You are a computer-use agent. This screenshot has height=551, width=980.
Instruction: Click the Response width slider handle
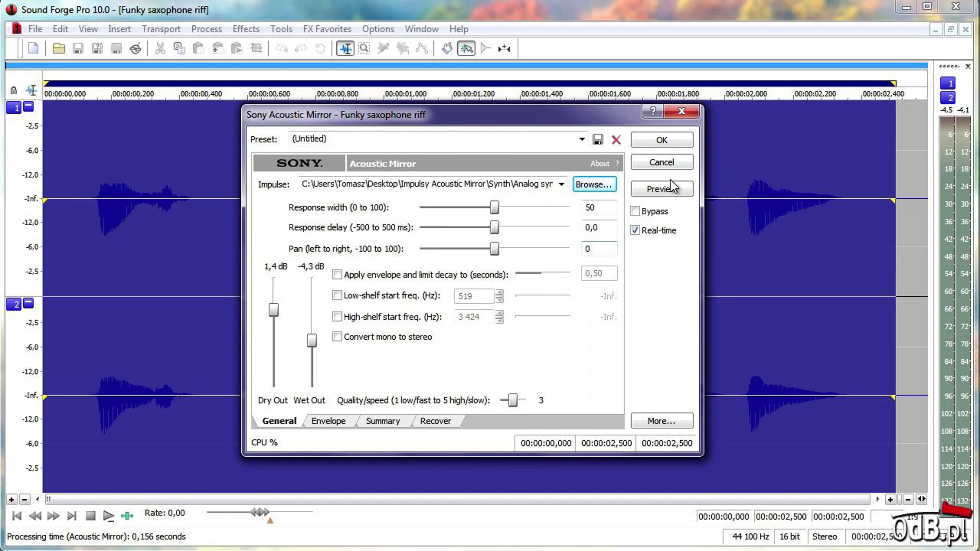click(x=494, y=207)
